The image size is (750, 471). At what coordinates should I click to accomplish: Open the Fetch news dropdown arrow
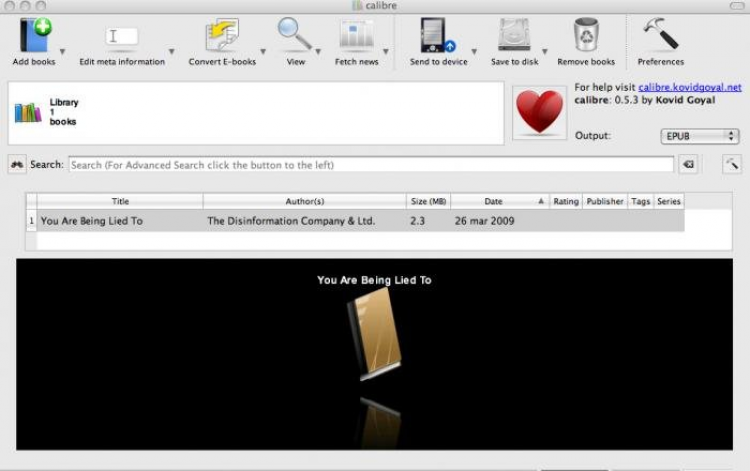[386, 51]
